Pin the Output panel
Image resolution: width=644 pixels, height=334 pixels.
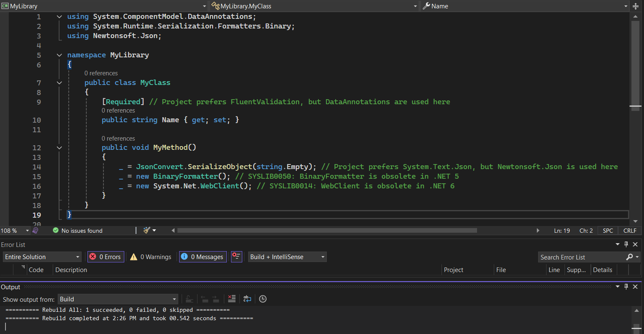(x=626, y=287)
